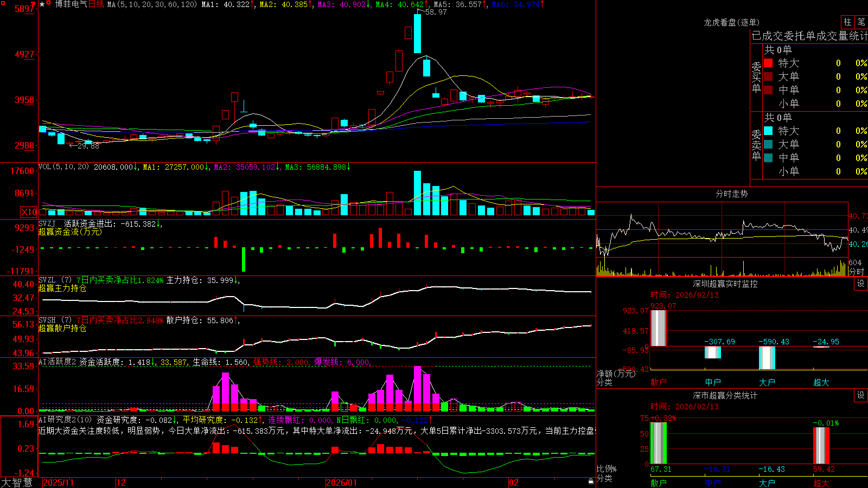Click the AI活跃度2 indicator label
868x488 pixels.
58,362
